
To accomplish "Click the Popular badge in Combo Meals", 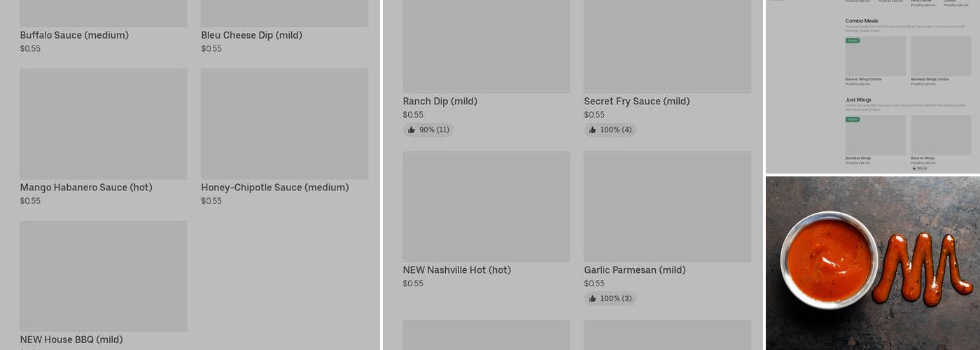I will click(853, 41).
